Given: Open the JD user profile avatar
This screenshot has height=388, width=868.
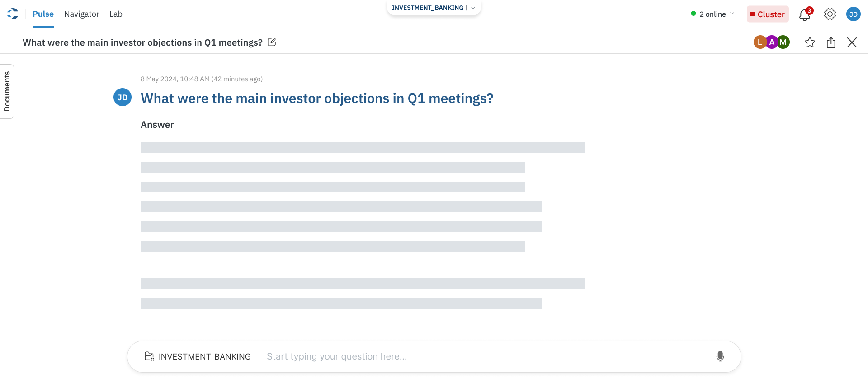Looking at the screenshot, I should (853, 14).
